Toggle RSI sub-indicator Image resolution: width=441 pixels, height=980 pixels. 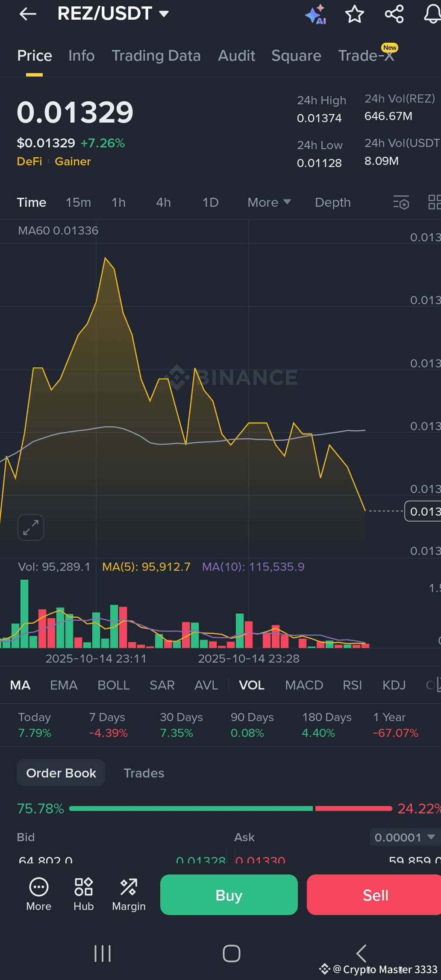352,685
